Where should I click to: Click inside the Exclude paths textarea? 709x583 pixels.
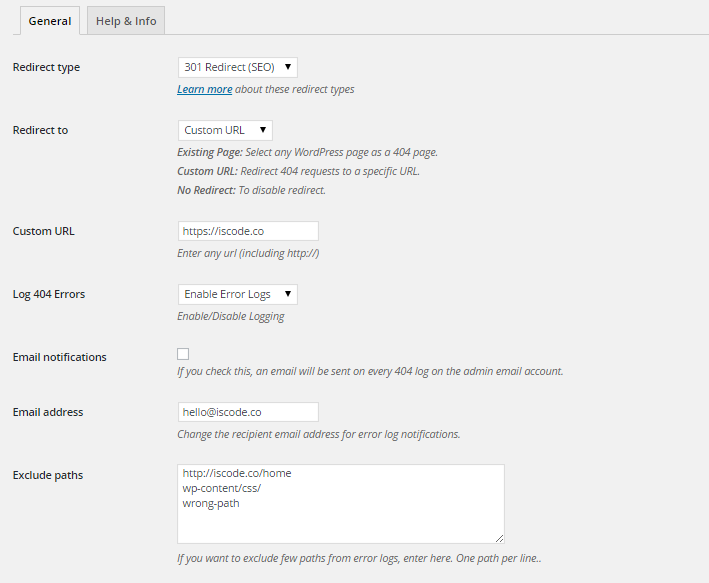click(341, 504)
